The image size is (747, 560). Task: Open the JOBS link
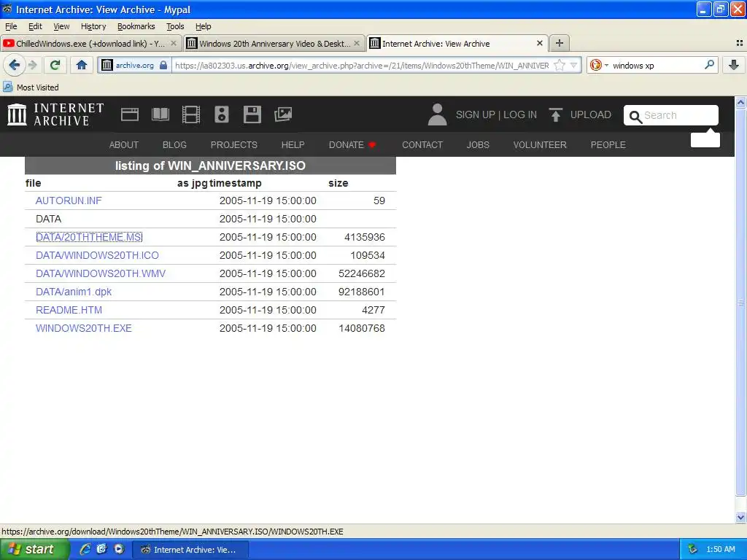coord(478,145)
